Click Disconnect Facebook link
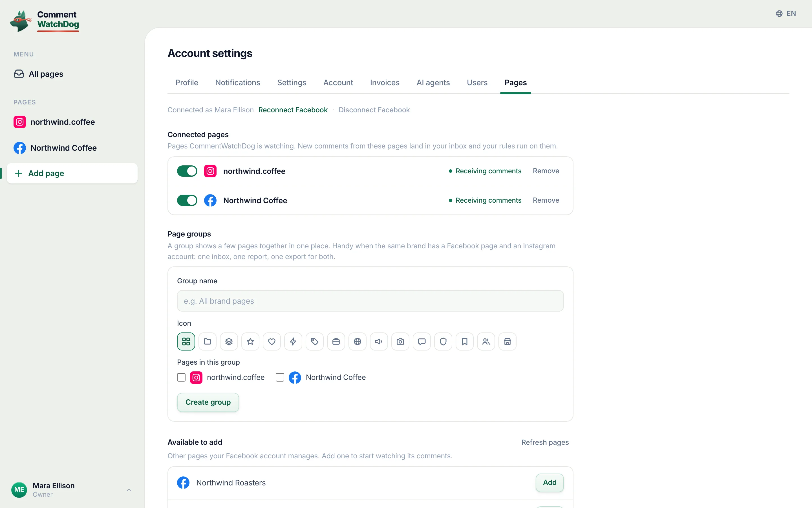 point(374,110)
